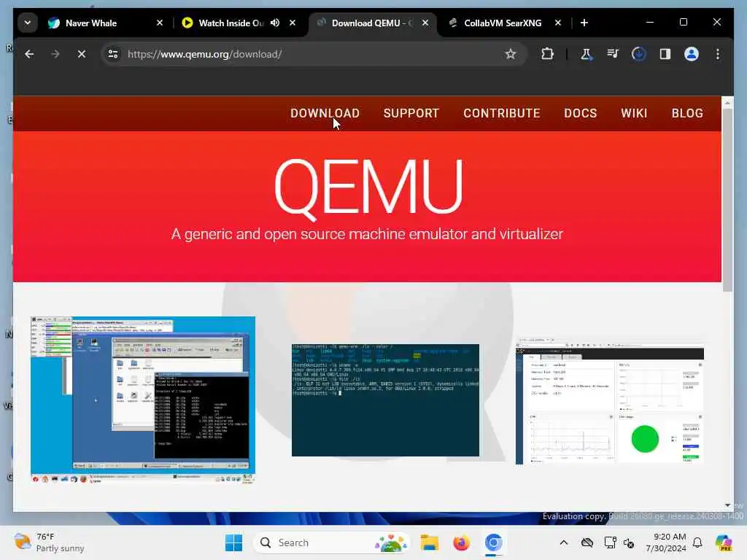This screenshot has width=747, height=560.
Task: Open the terminal screenshot thumbnail
Action: (385, 400)
